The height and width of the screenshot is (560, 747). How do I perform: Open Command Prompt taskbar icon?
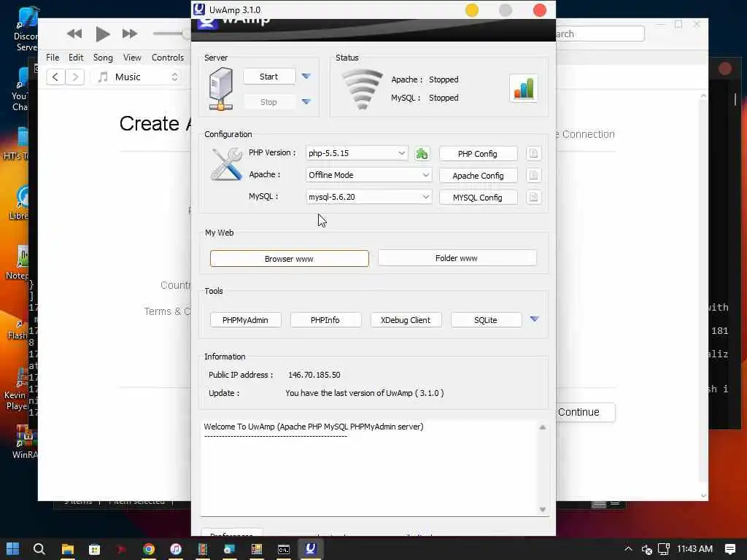(284, 549)
